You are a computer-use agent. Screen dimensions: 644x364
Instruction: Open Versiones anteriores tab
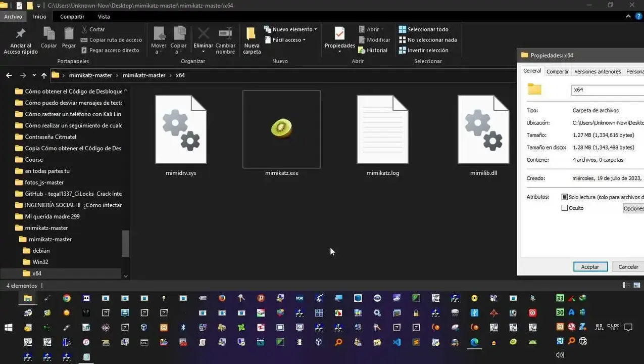(x=598, y=72)
